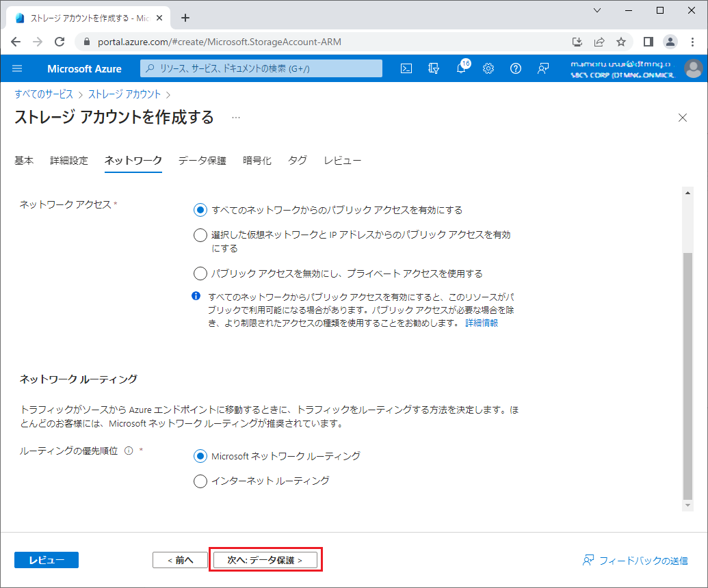Switch to the 基本 tab
The width and height of the screenshot is (708, 588).
(24, 161)
